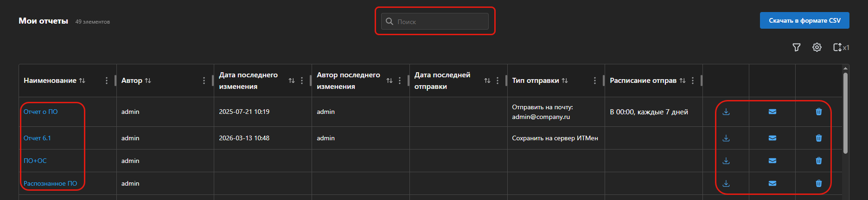
Task: Send Отчет о ПО by email icon
Action: click(x=772, y=112)
